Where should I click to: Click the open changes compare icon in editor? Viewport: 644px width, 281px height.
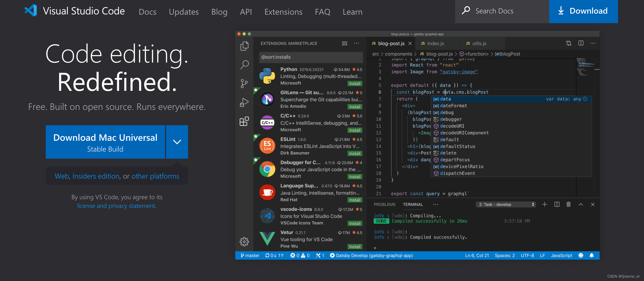[569, 43]
